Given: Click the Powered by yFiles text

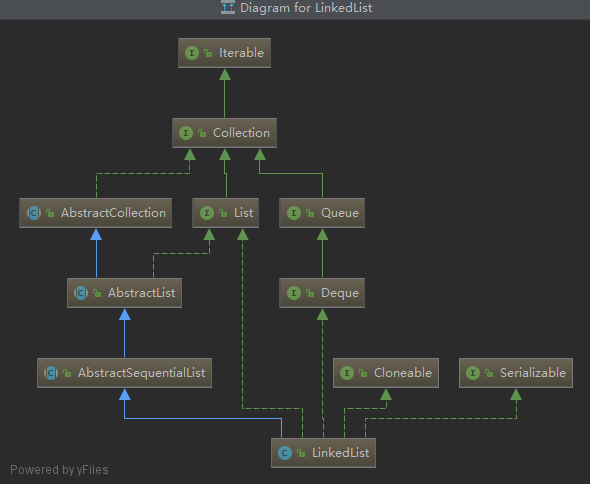Looking at the screenshot, I should [59, 470].
